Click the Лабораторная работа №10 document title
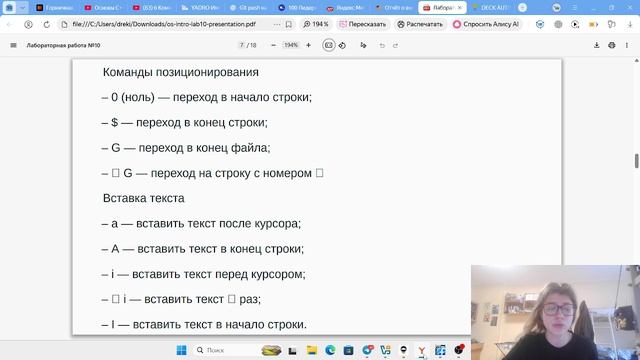The width and height of the screenshot is (640, 360). click(x=63, y=45)
